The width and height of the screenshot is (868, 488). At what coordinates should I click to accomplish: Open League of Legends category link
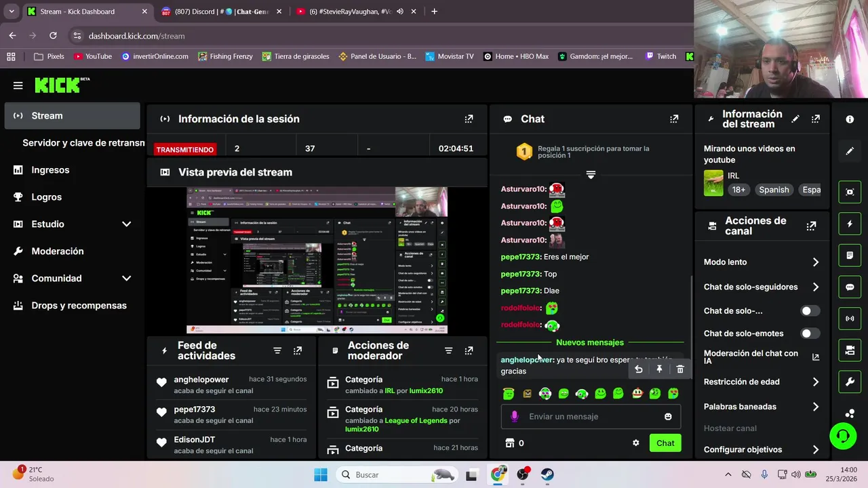pyautogui.click(x=416, y=420)
